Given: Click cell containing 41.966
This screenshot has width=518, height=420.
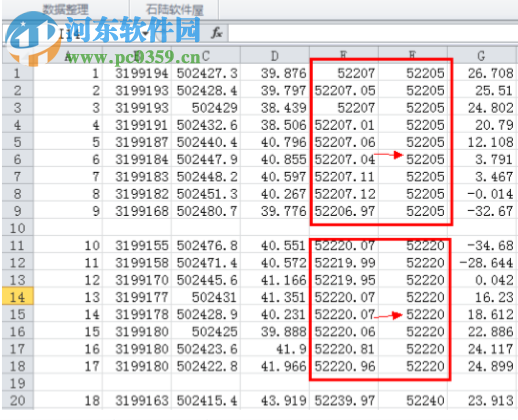Looking at the screenshot, I should (x=275, y=366).
